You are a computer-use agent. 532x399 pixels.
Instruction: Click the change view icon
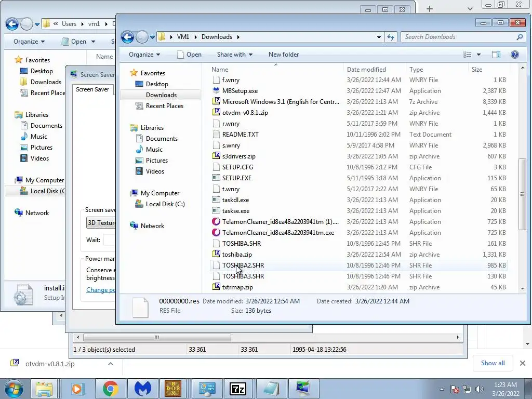[468, 54]
